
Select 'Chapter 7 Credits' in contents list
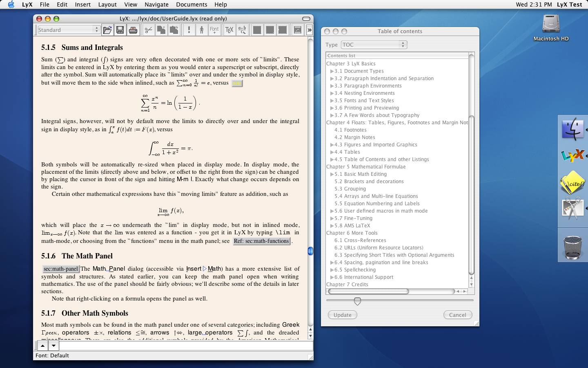[347, 285]
